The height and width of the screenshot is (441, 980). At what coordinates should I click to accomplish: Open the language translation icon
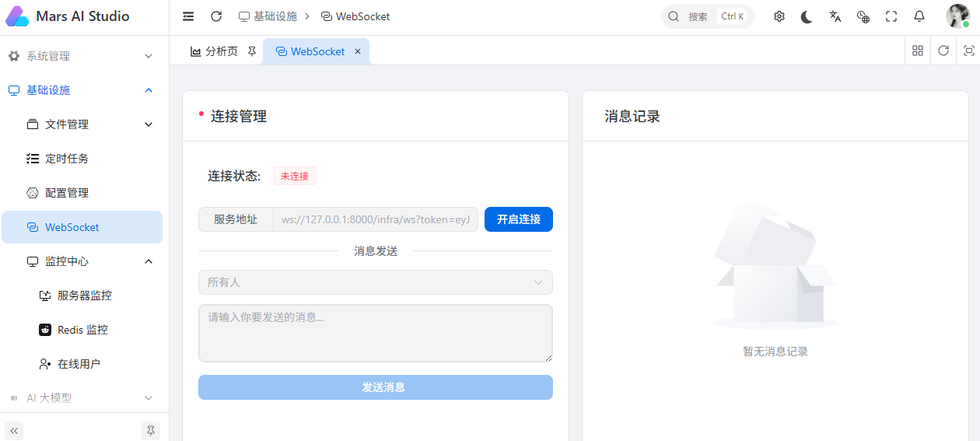(x=835, y=16)
